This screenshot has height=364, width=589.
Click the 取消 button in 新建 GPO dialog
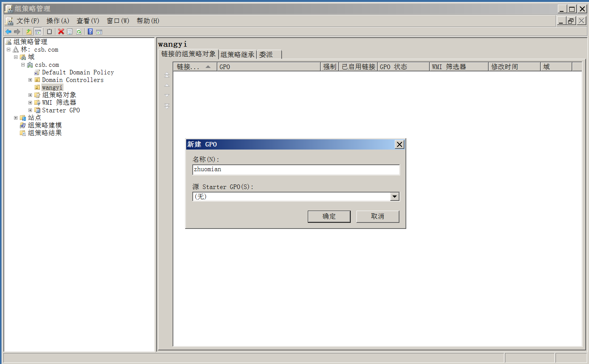pyautogui.click(x=378, y=216)
